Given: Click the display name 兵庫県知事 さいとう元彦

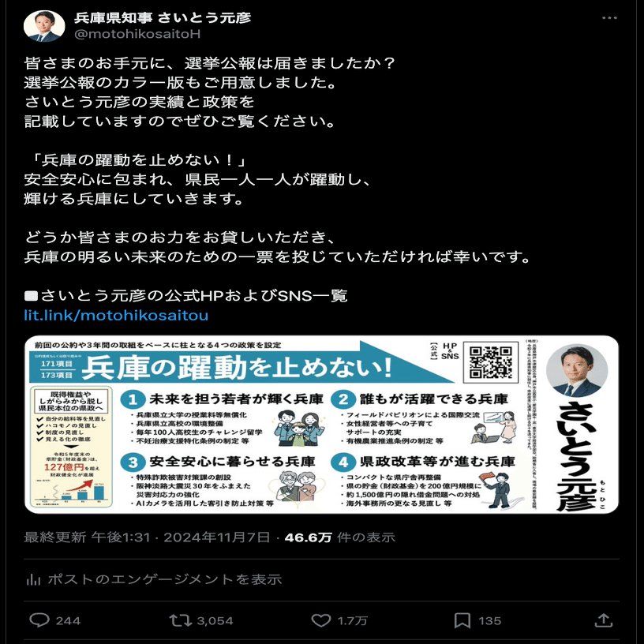Looking at the screenshot, I should click(163, 17).
